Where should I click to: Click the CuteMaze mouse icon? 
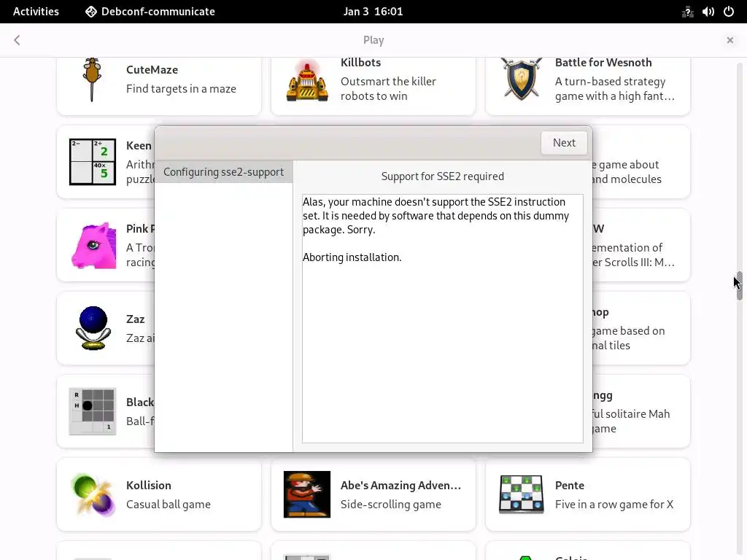pyautogui.click(x=93, y=79)
